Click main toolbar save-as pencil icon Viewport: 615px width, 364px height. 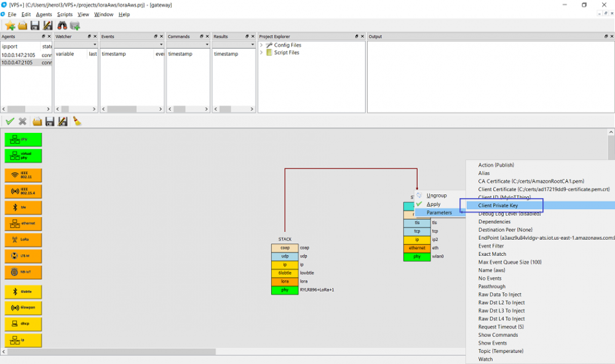pos(48,26)
